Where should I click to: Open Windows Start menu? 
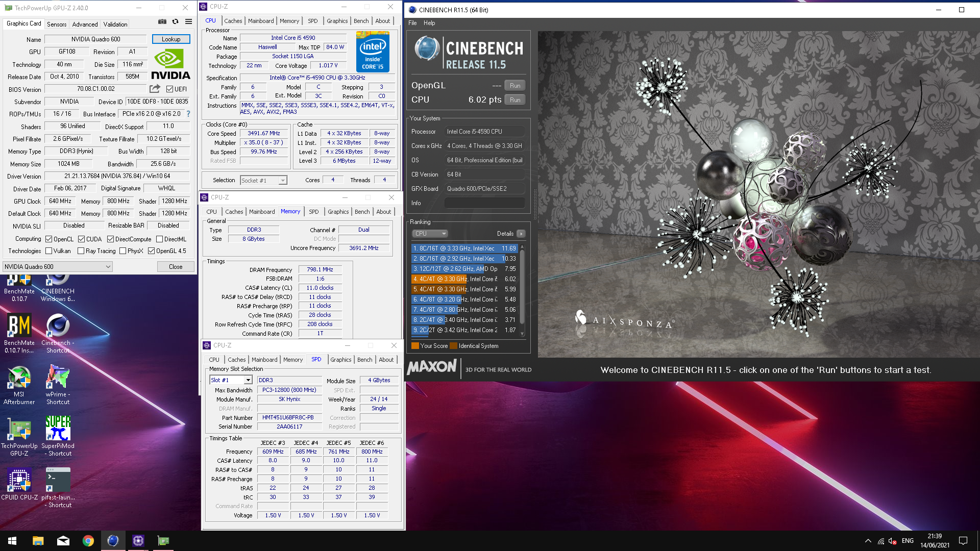click(x=12, y=541)
